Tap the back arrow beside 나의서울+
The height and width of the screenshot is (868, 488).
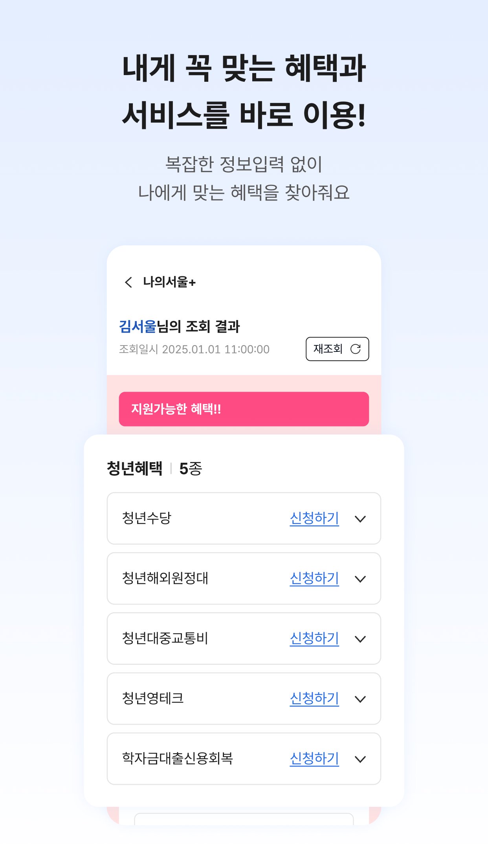[x=128, y=282]
